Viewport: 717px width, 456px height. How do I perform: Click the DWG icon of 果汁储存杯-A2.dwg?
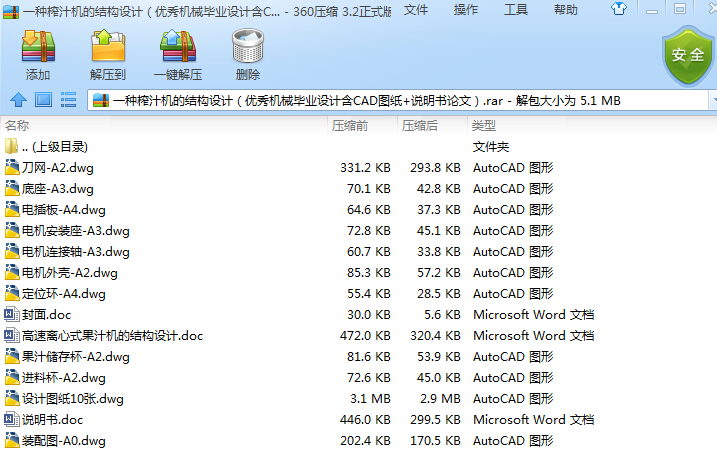(x=11, y=356)
